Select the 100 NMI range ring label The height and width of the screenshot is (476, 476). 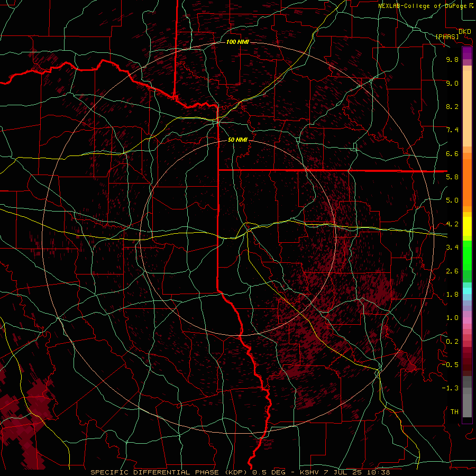(x=237, y=42)
